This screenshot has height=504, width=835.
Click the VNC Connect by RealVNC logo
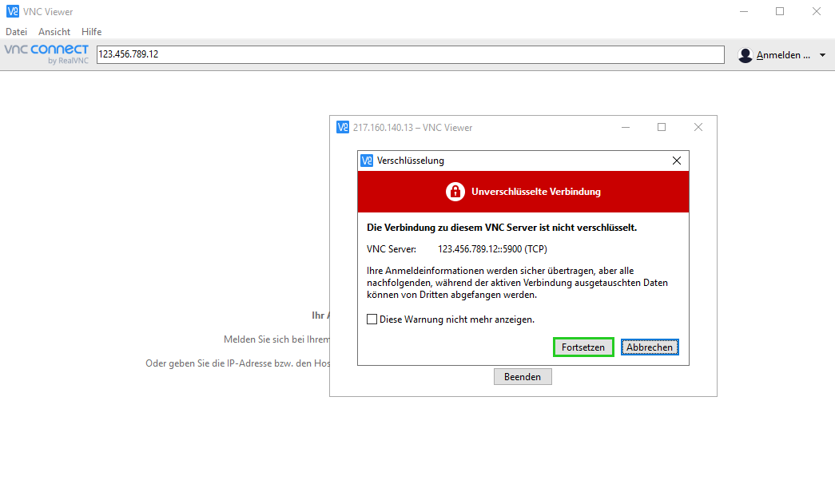coord(46,54)
